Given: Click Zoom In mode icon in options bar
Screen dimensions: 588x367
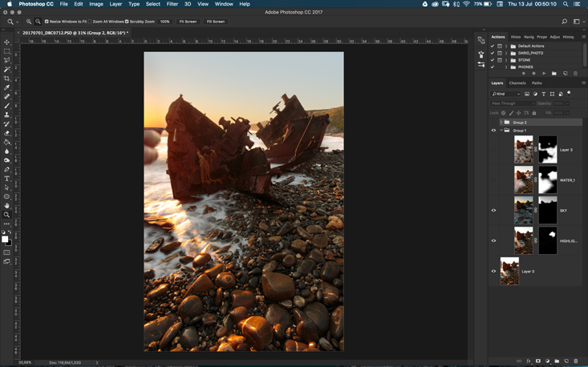Looking at the screenshot, I should [x=29, y=22].
